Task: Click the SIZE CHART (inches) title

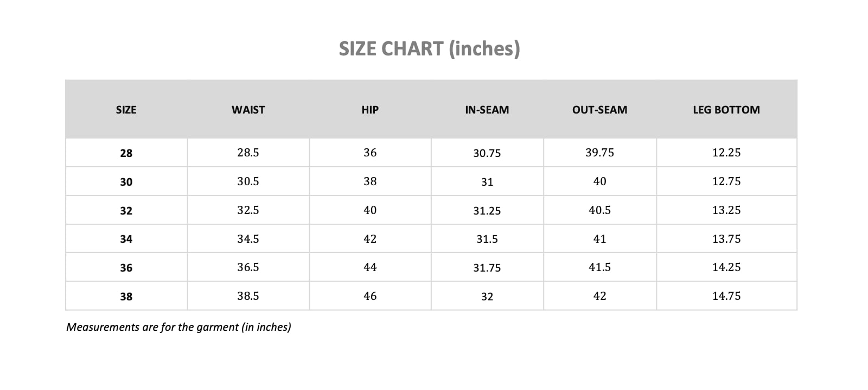Action: pos(429,49)
